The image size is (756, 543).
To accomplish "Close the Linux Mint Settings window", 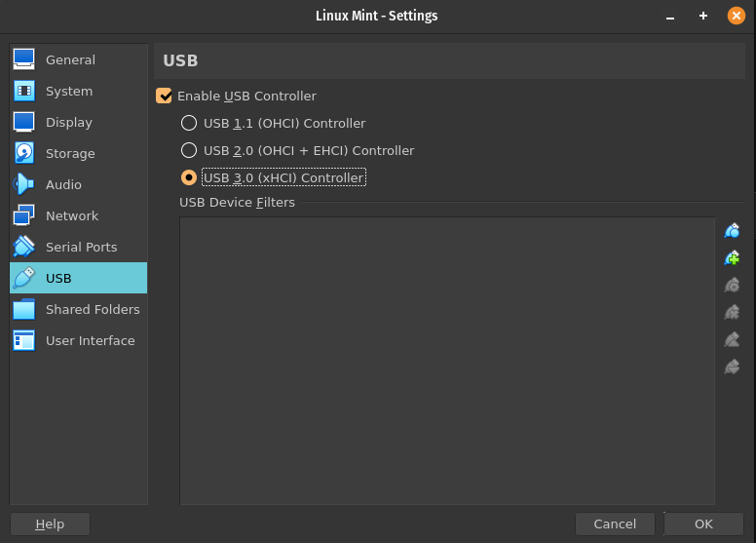I will (x=737, y=16).
